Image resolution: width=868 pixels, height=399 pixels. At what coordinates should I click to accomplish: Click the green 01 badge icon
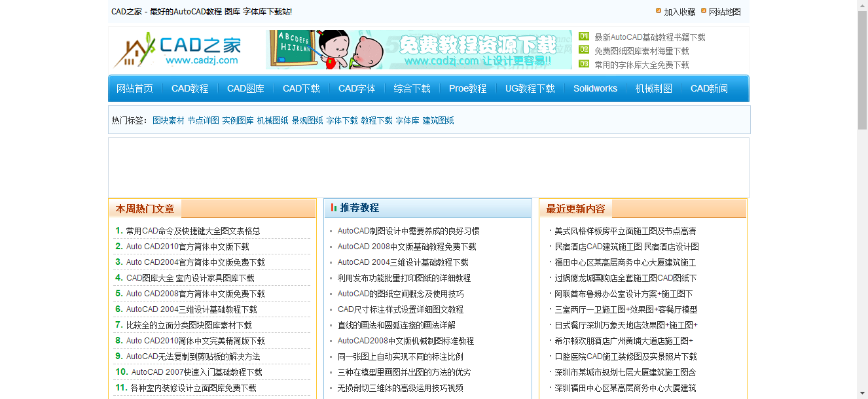pos(584,36)
